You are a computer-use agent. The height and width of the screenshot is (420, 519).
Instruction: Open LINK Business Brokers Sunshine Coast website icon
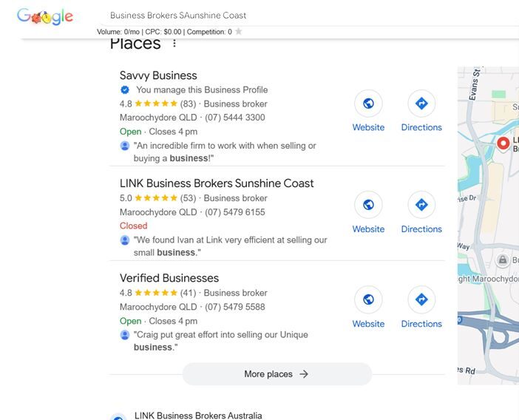[368, 205]
